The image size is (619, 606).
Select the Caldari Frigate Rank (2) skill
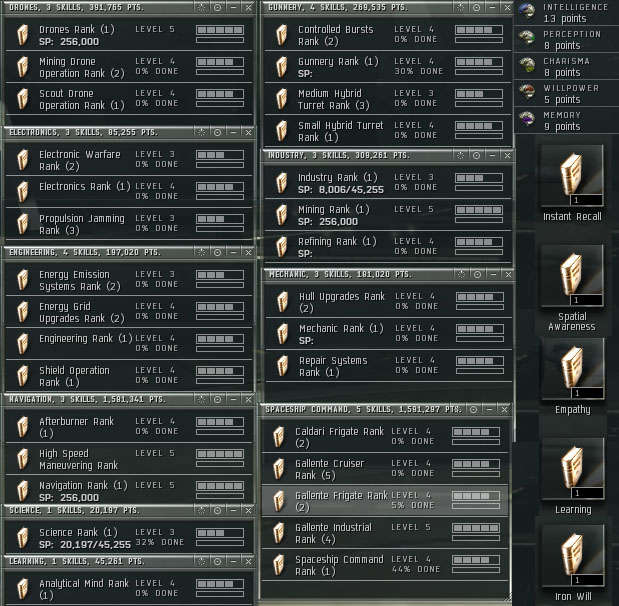coord(385,437)
